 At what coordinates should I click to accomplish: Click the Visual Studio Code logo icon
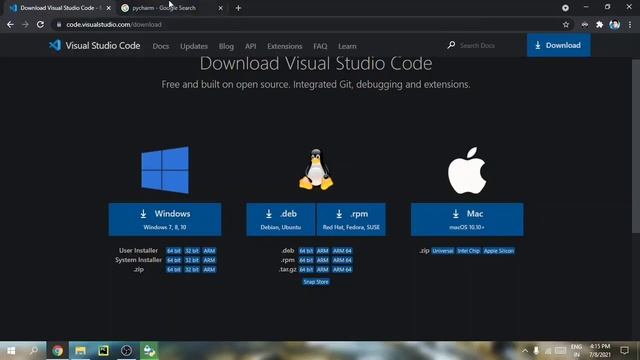pyautogui.click(x=55, y=45)
